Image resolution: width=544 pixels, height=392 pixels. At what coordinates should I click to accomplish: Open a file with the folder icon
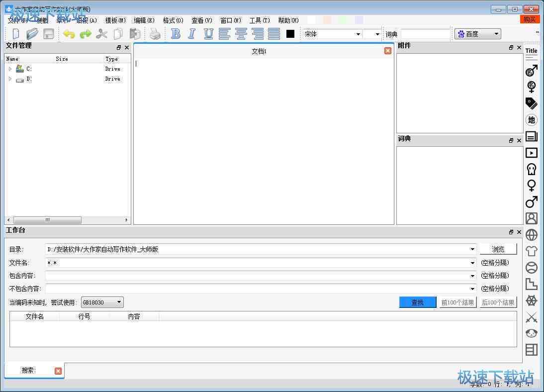(x=32, y=34)
